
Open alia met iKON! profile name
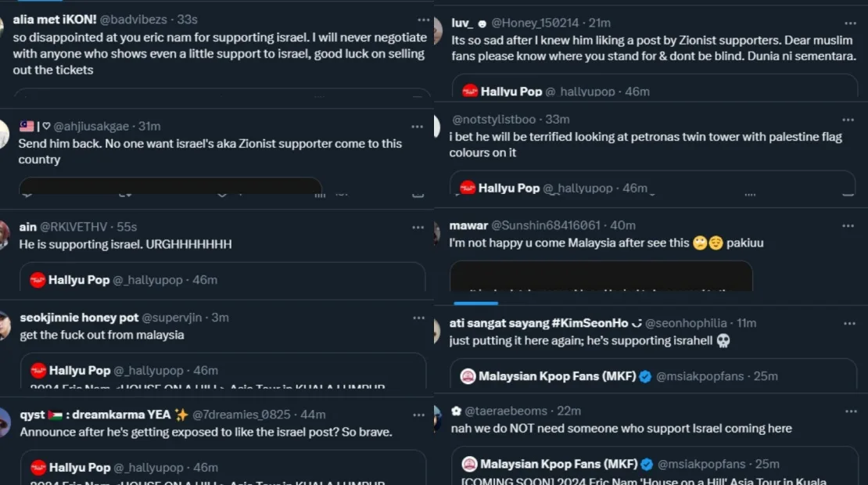55,20
